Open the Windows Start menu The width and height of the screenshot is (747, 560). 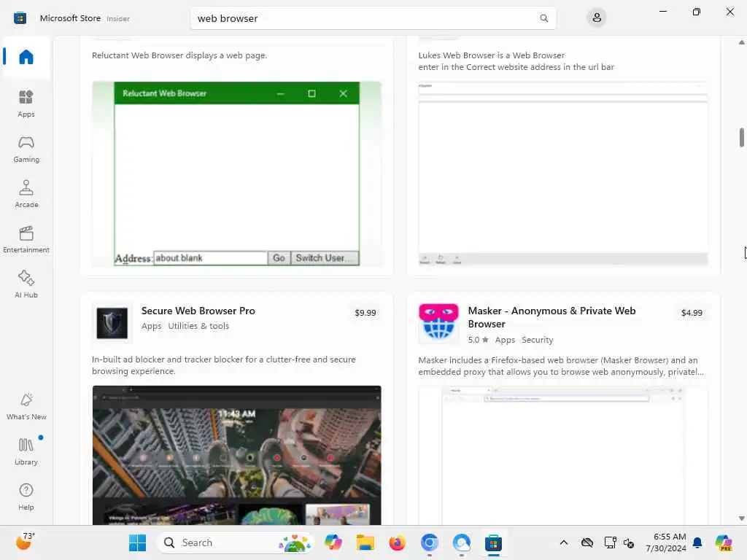pos(137,542)
